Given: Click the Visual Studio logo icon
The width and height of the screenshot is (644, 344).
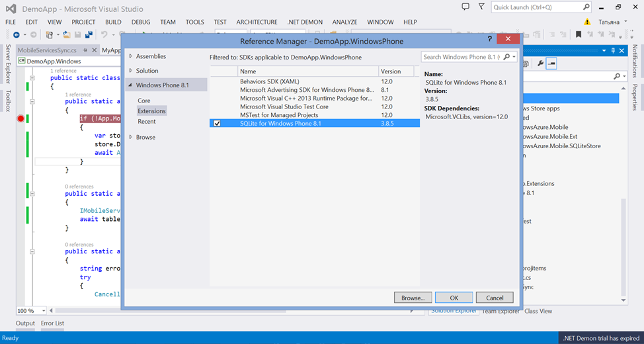Looking at the screenshot, I should (x=11, y=8).
